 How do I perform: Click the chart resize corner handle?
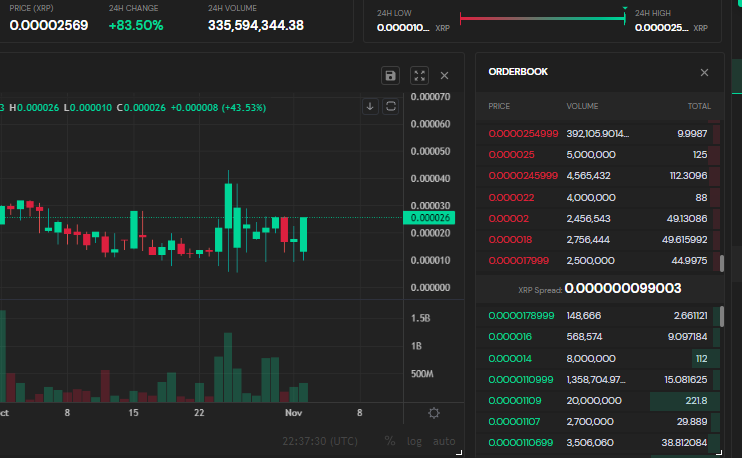coord(459,453)
